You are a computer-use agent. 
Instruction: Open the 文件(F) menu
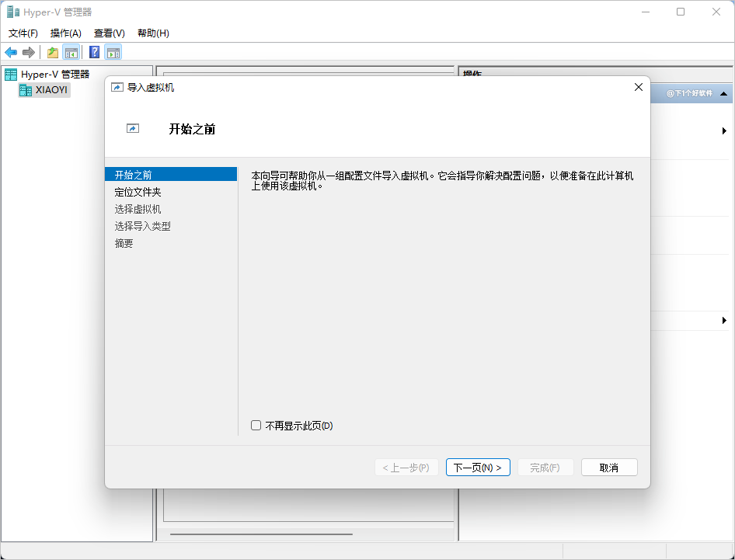pyautogui.click(x=23, y=33)
